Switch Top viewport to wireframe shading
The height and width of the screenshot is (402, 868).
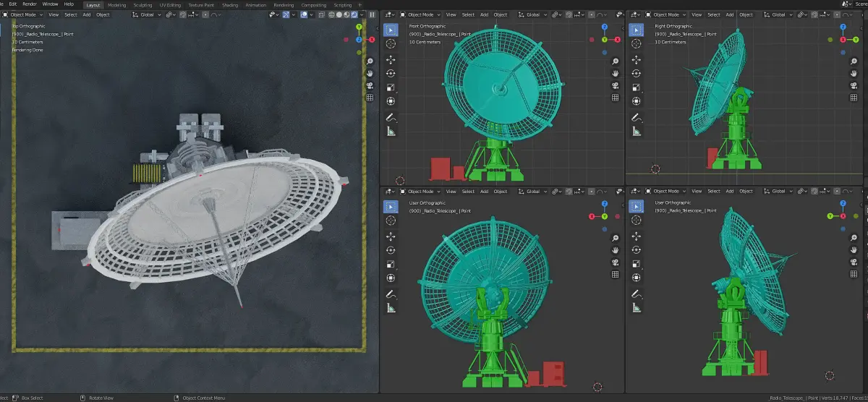(x=331, y=14)
